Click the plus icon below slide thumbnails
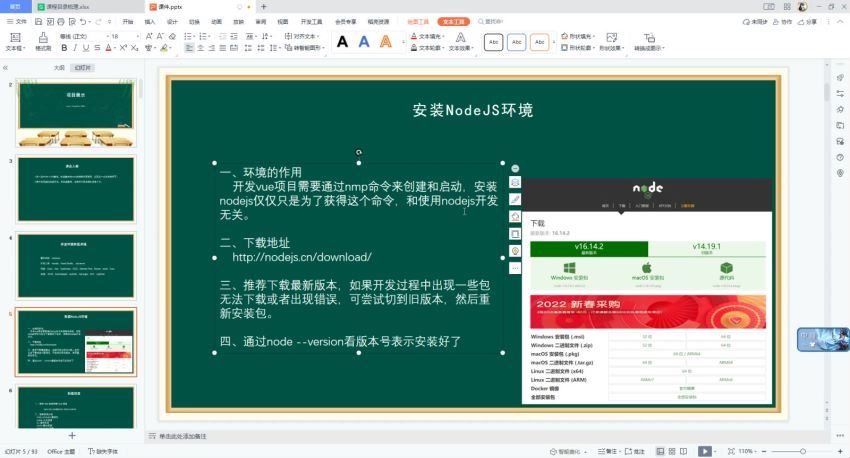This screenshot has width=850, height=458. (72, 435)
